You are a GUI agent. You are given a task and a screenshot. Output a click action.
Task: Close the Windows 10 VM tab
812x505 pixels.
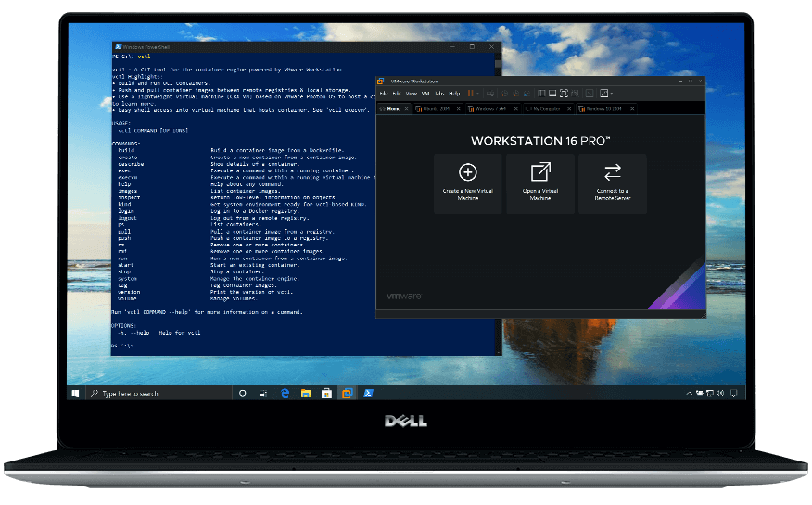pos(632,109)
